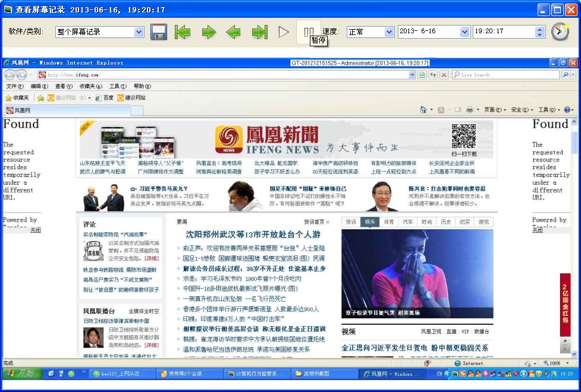Open the command bar 工具(O) dropdown
581x392 pixels.
point(549,110)
